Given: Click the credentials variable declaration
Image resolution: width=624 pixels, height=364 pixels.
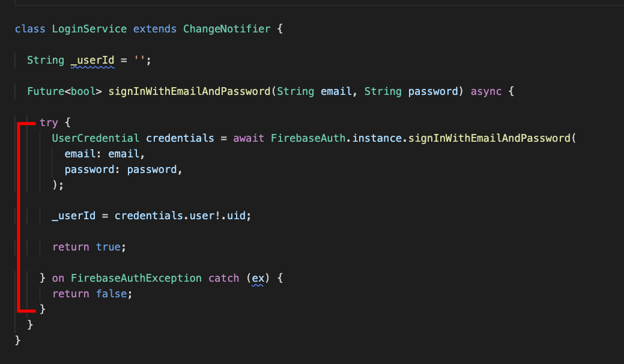Looking at the screenshot, I should [x=180, y=138].
